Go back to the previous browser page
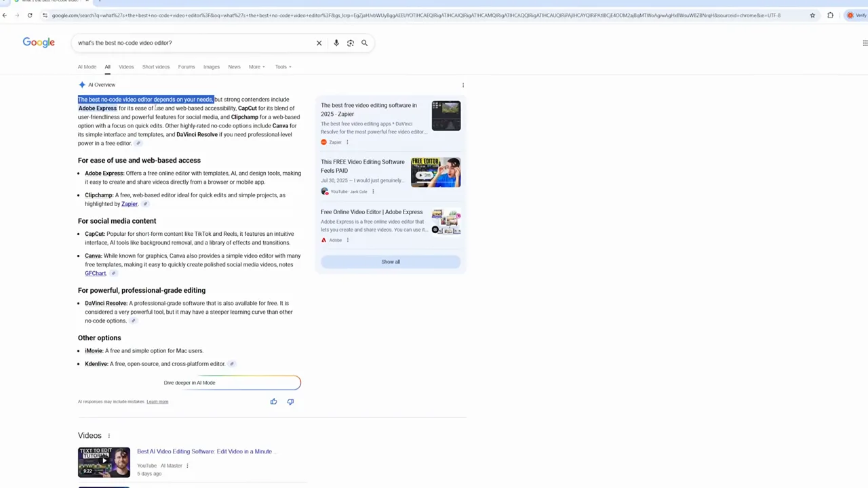 [5, 15]
